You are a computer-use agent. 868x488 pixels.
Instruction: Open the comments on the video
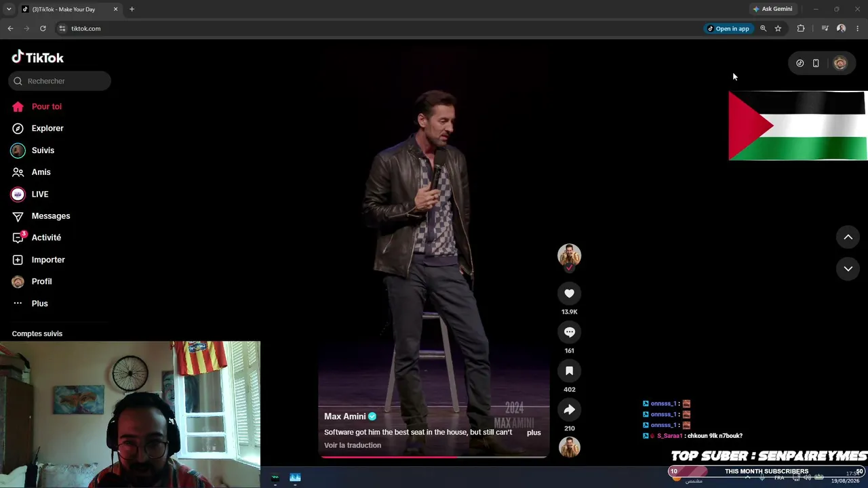click(x=569, y=332)
